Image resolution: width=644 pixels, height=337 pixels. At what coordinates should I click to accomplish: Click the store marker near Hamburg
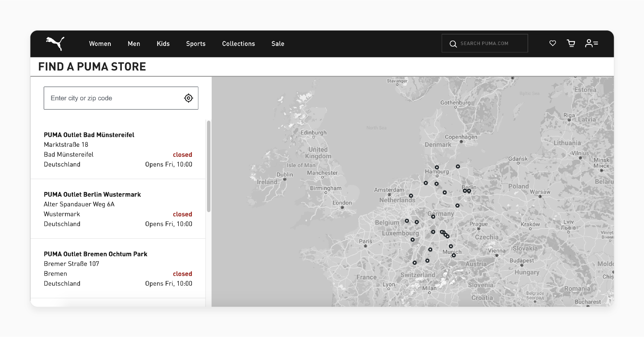[x=437, y=167]
